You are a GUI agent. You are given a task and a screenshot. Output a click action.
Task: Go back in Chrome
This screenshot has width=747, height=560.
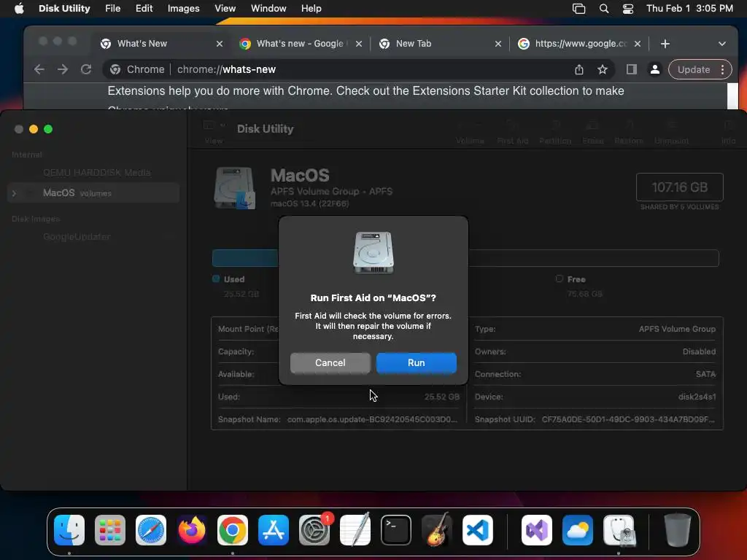click(x=39, y=69)
